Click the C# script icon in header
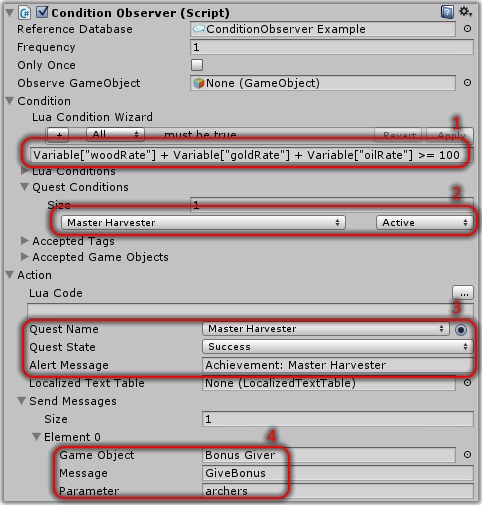The image size is (482, 505). [25, 13]
